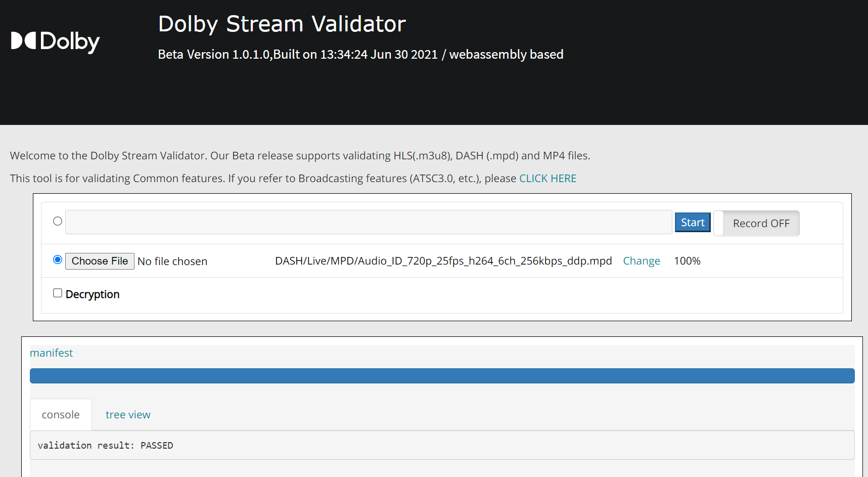
Task: Enable the Decryption checkbox
Action: [58, 292]
